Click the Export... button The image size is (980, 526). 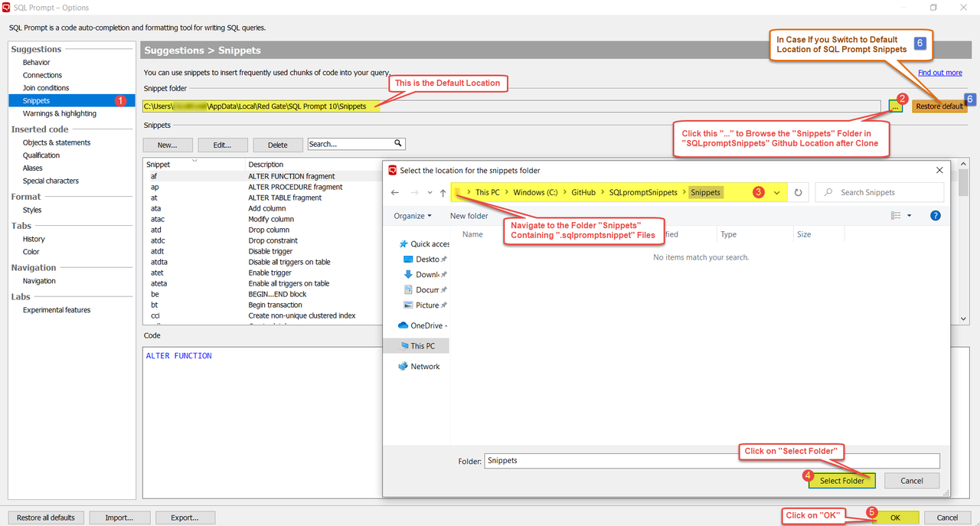click(185, 518)
